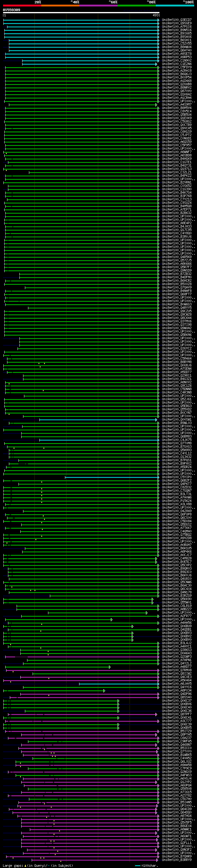Image resolution: width=197 pixels, height=868 pixels.
Task: Open hit UniRef100_C5M464
Action: [x=176, y=359]
